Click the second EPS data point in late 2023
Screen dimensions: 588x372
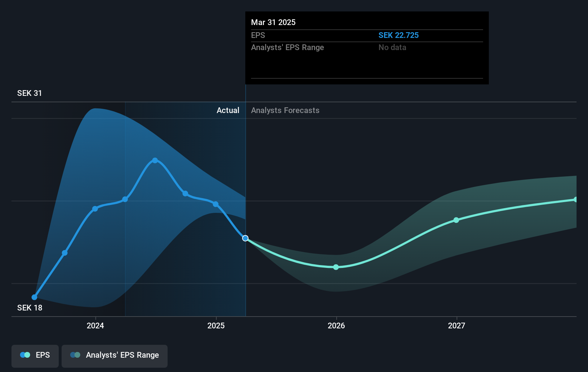(x=65, y=253)
